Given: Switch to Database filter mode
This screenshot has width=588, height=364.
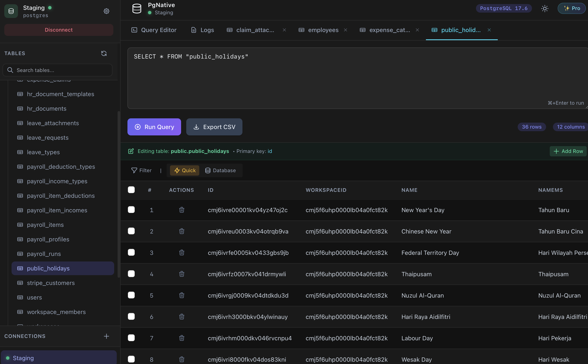Looking at the screenshot, I should point(220,170).
